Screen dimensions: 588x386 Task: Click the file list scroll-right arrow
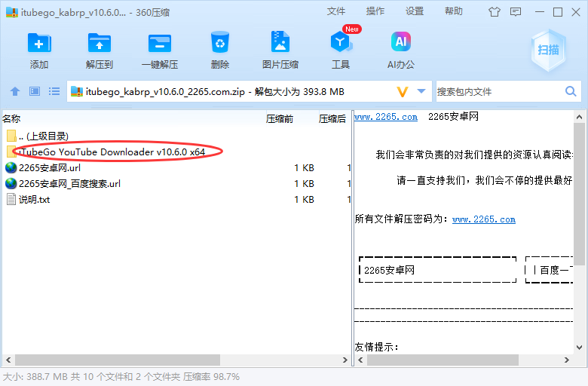[x=345, y=360]
